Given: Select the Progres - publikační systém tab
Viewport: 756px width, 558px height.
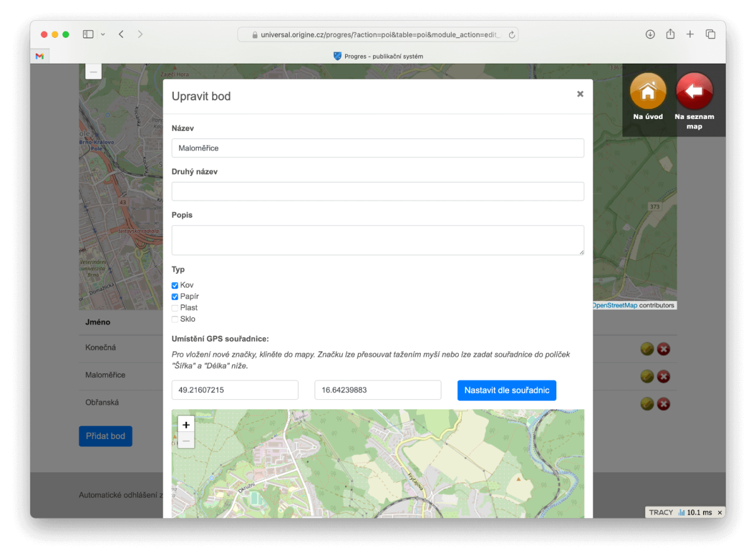Looking at the screenshot, I should 378,56.
